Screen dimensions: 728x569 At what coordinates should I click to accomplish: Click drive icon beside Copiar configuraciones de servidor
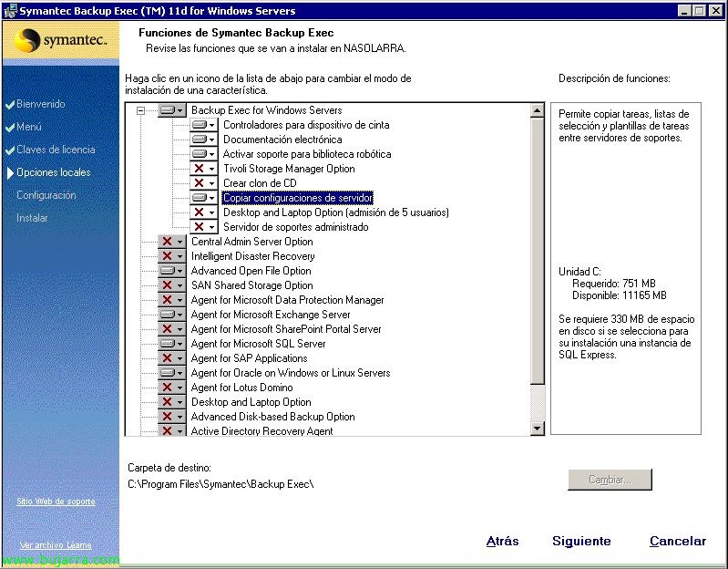click(x=204, y=198)
